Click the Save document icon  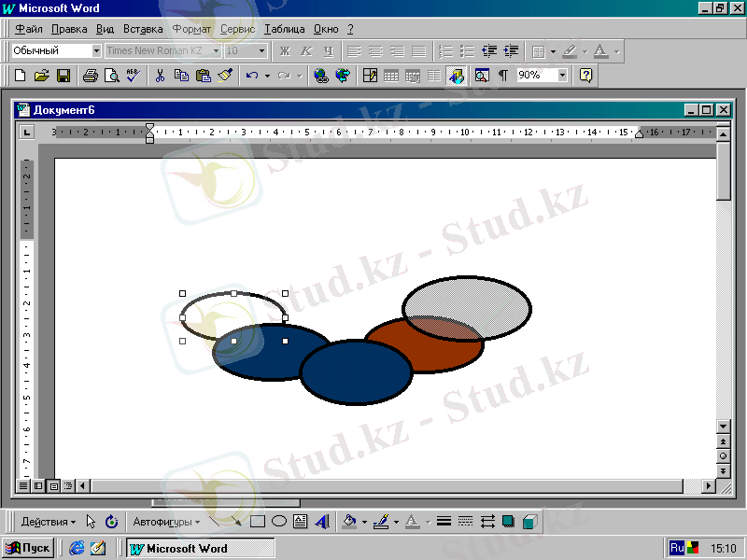click(64, 76)
